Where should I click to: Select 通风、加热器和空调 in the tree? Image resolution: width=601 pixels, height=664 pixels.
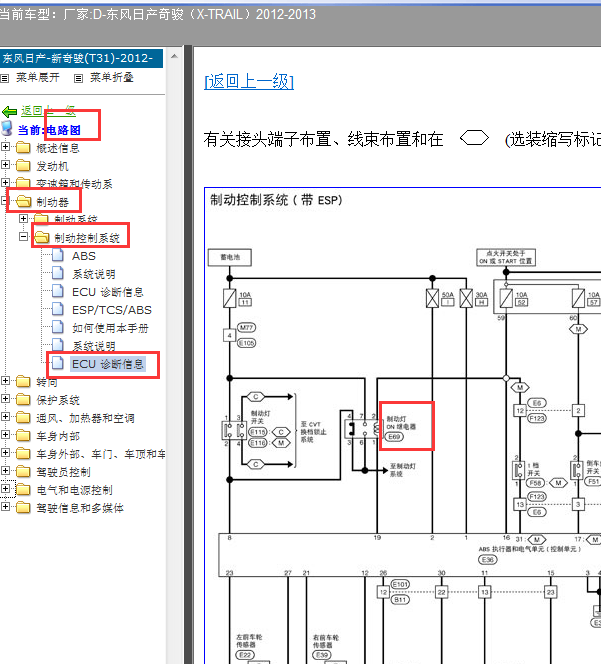pyautogui.click(x=85, y=418)
